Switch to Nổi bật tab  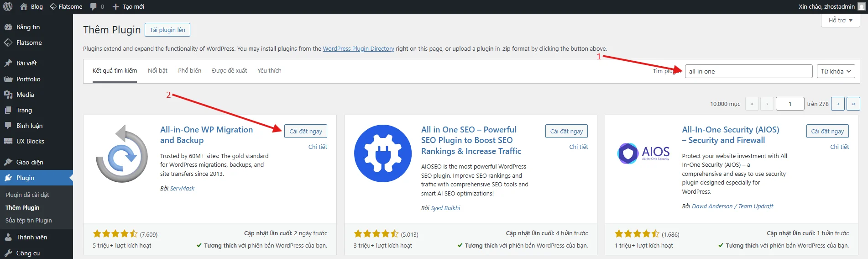pos(157,70)
